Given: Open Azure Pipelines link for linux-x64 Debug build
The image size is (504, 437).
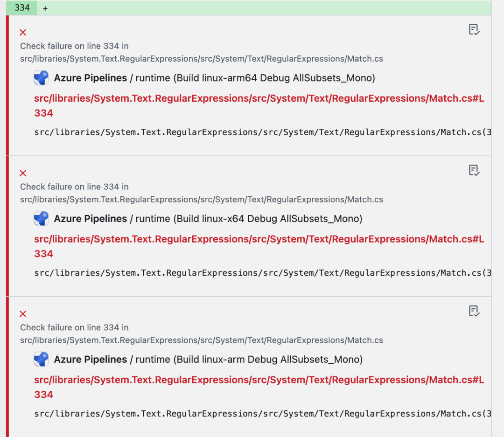Looking at the screenshot, I should (x=91, y=219).
